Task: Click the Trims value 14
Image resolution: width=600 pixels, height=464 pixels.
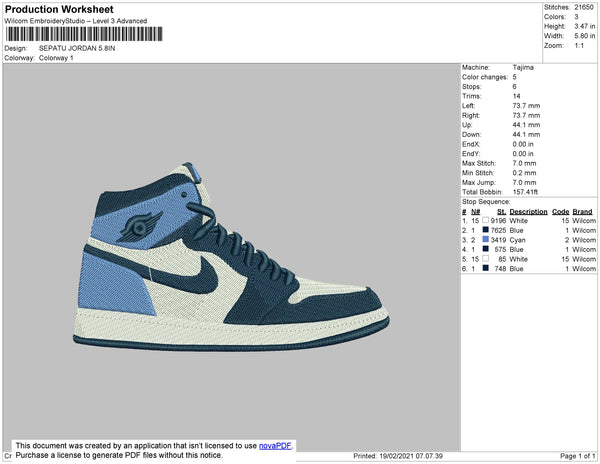Action: pos(517,96)
